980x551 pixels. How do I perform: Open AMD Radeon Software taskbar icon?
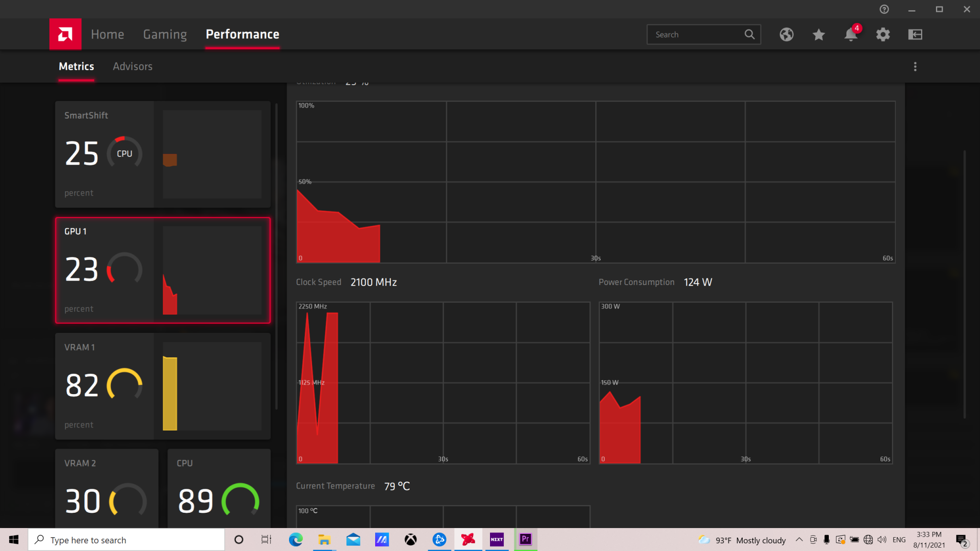point(468,540)
